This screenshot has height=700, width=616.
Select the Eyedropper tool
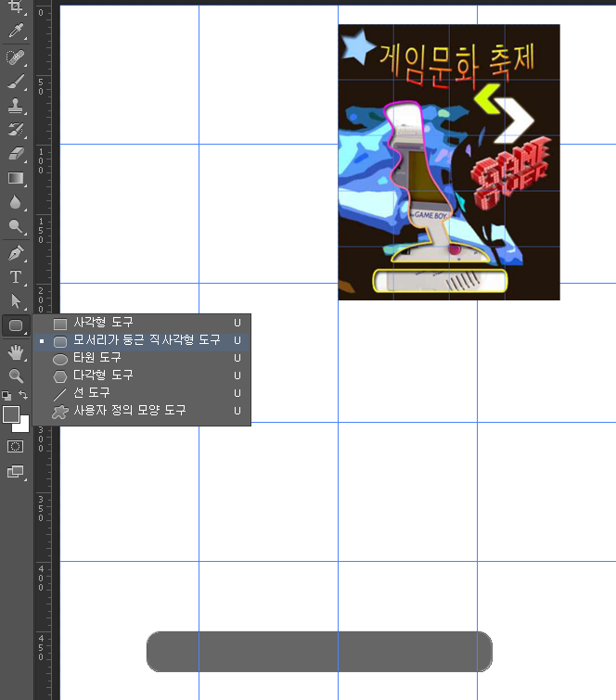(16, 32)
